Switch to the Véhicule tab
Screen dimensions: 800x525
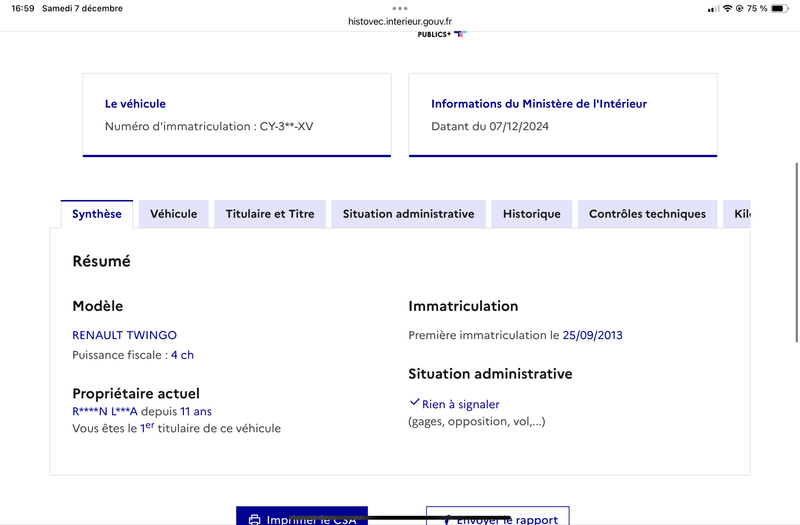coord(173,214)
